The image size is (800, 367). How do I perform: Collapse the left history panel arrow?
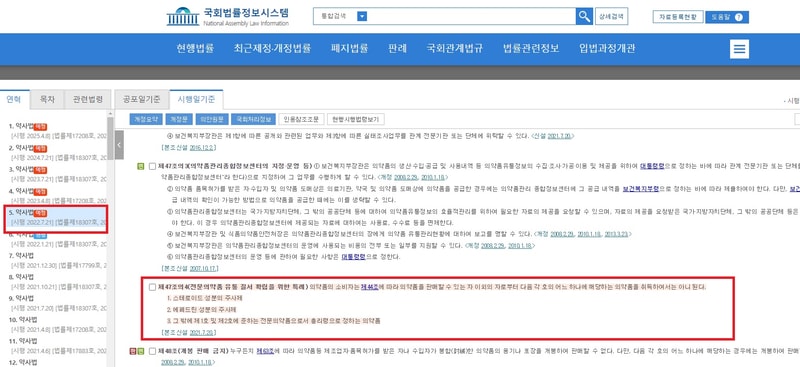119,145
